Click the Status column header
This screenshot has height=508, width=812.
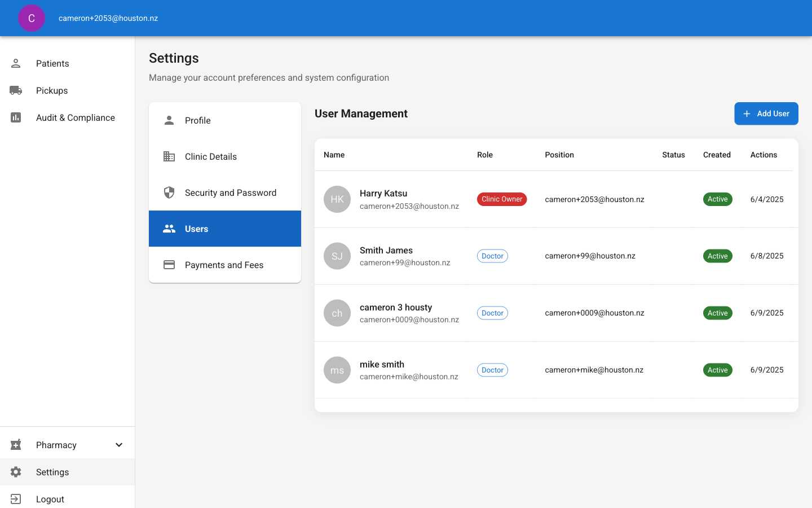pyautogui.click(x=673, y=155)
